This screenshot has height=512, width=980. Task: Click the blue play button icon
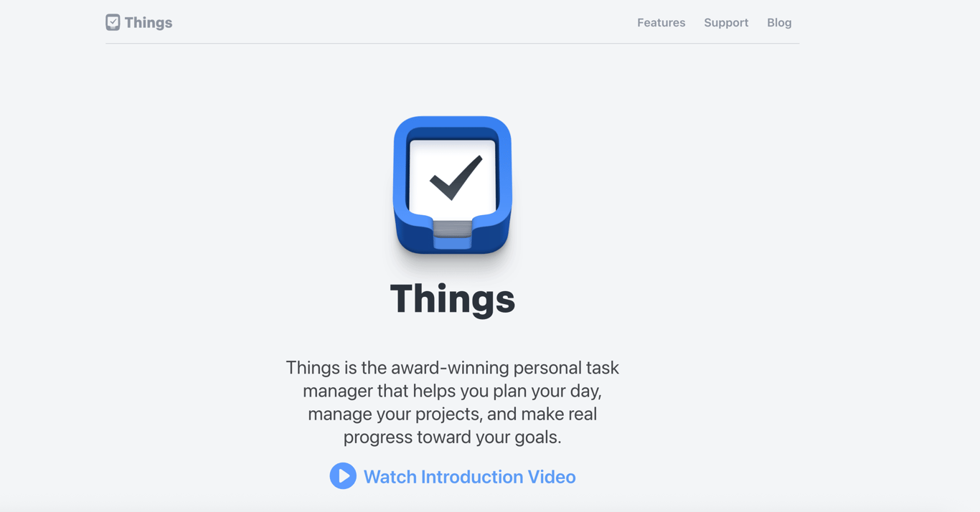343,476
